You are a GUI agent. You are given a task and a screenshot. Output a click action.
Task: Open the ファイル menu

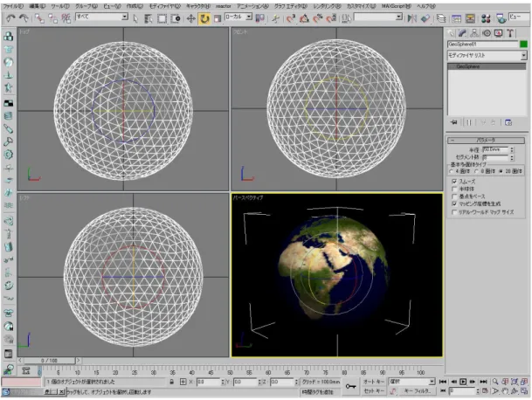point(13,6)
